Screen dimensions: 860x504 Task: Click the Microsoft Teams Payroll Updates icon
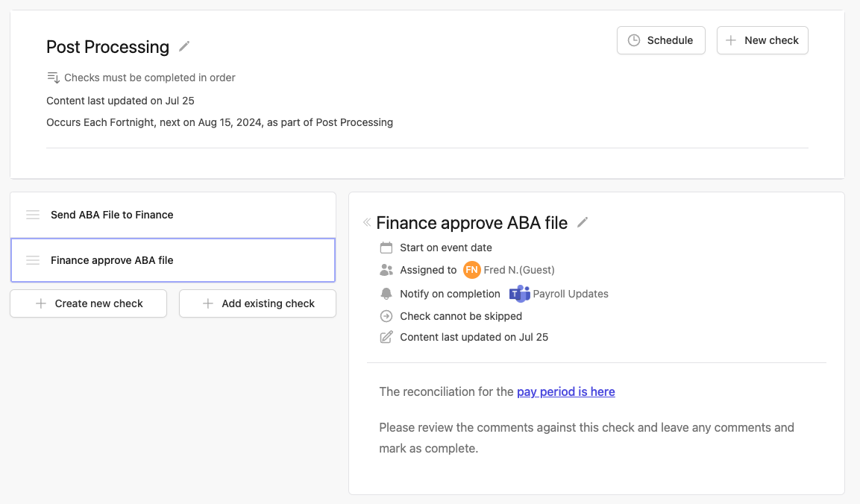[519, 294]
